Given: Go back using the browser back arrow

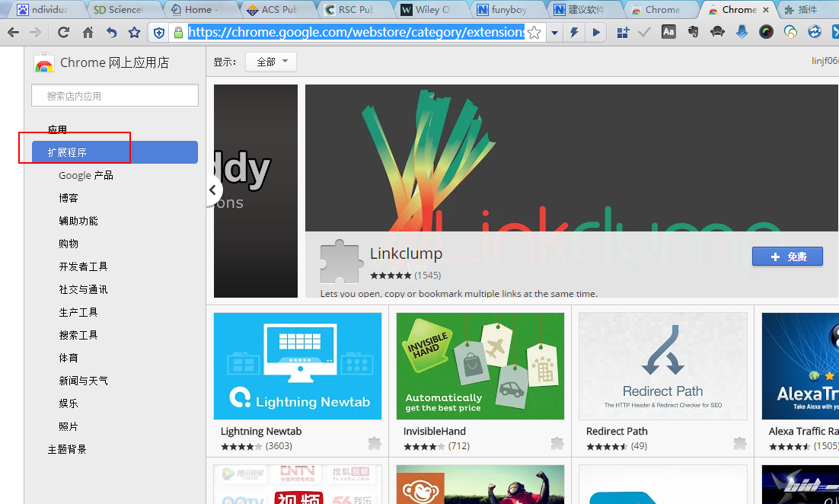Looking at the screenshot, I should [14, 33].
